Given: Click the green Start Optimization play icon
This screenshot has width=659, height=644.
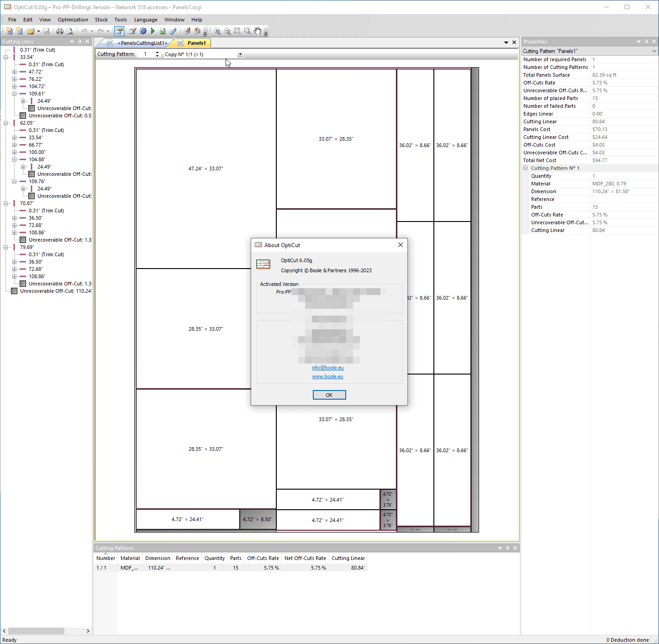Looking at the screenshot, I should pyautogui.click(x=153, y=31).
